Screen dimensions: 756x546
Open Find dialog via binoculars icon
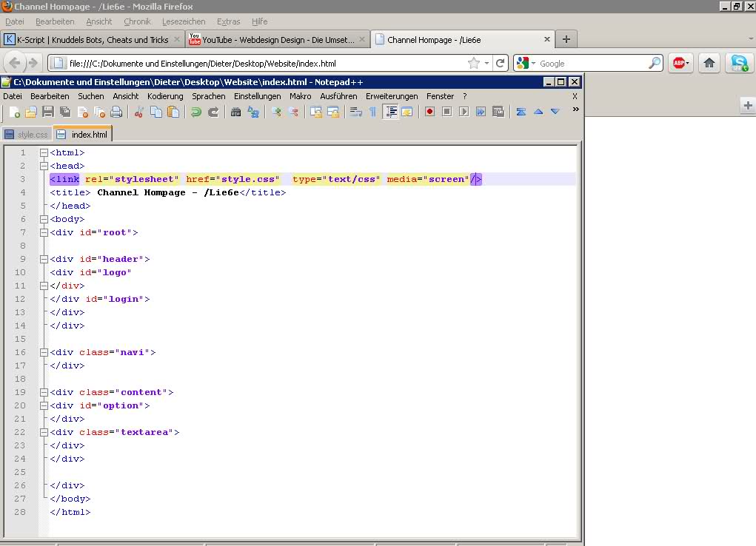tap(236, 112)
